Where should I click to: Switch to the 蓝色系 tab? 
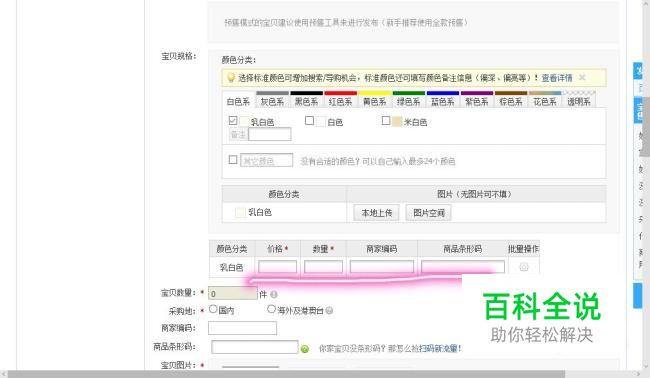[443, 101]
